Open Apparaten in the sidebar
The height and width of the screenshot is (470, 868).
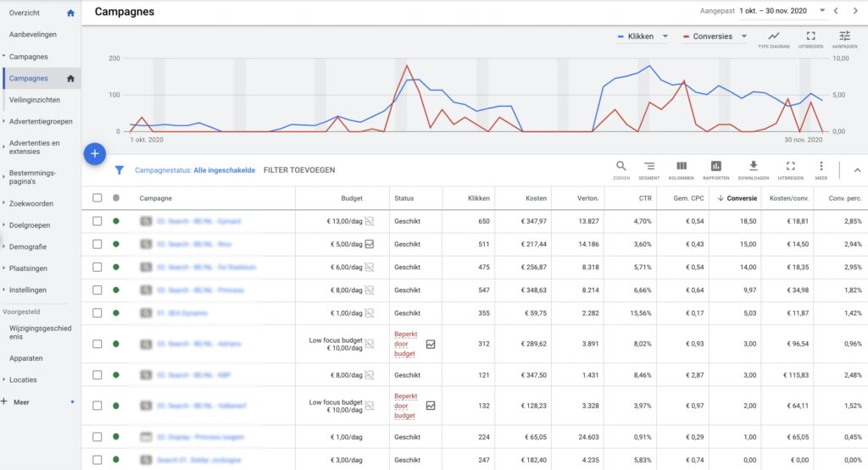(x=25, y=358)
